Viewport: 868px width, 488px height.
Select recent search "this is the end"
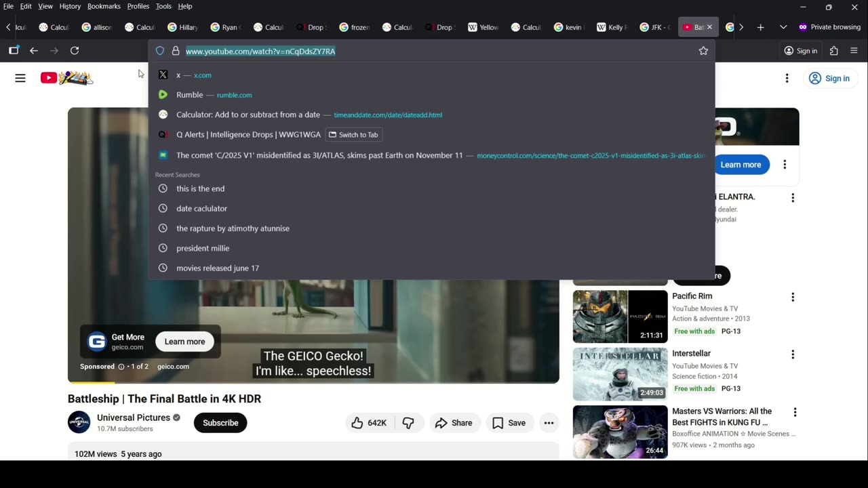(x=431, y=188)
